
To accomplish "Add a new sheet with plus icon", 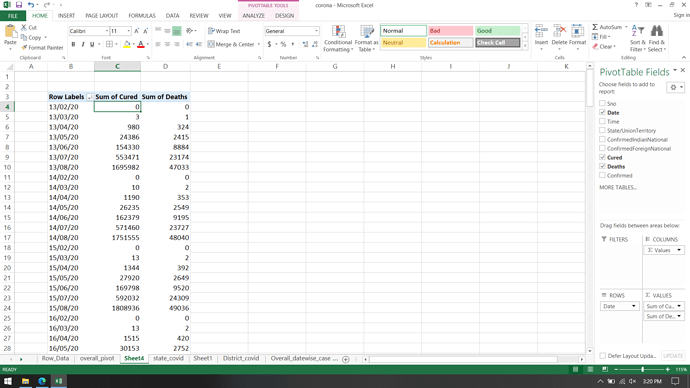I will click(x=345, y=359).
